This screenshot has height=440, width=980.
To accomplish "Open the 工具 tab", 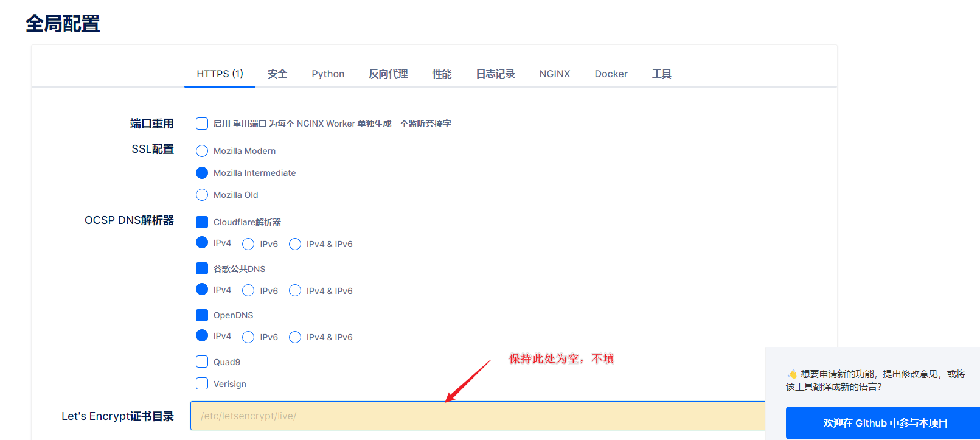I will tap(661, 74).
